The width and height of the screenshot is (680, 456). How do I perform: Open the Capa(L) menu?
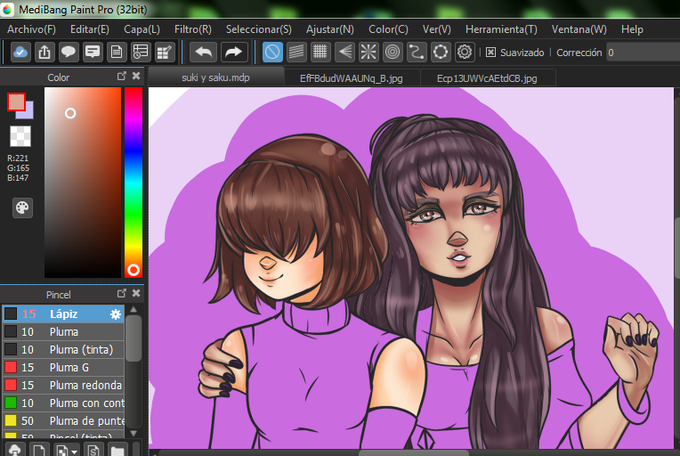point(142,29)
